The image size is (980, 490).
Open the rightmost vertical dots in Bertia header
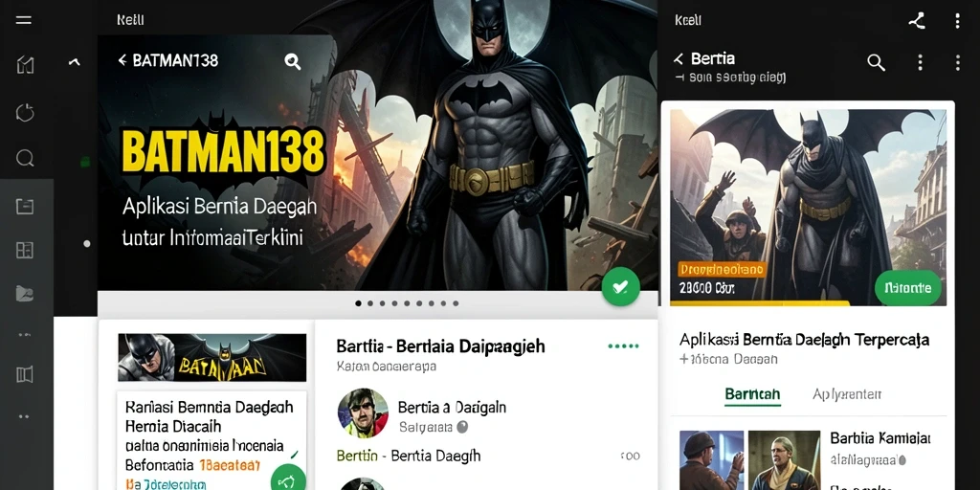pos(957,62)
